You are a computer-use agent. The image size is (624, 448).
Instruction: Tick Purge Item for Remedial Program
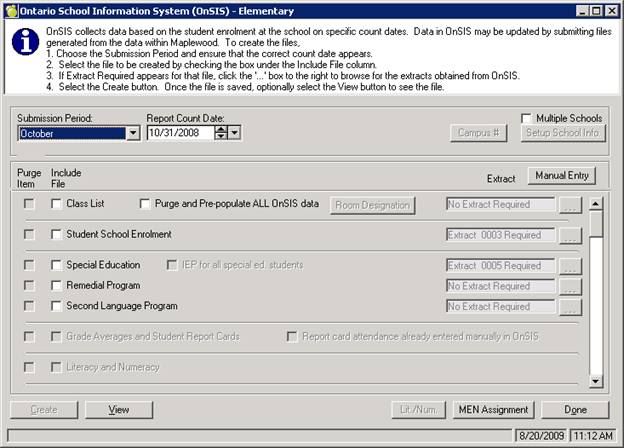pos(29,286)
